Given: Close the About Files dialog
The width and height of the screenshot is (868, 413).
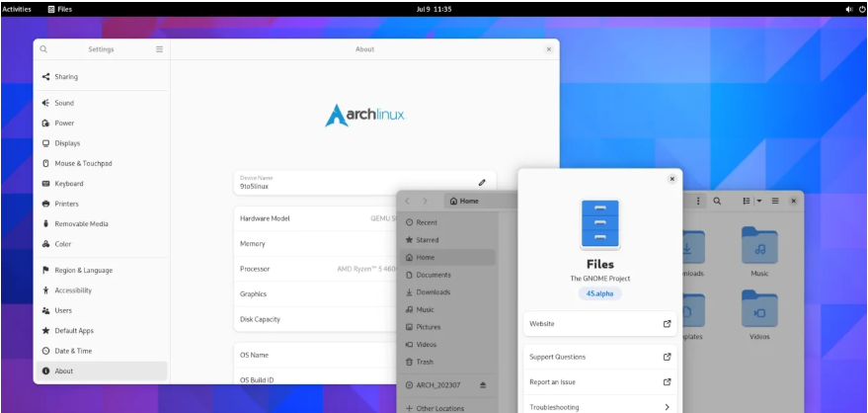Looking at the screenshot, I should (672, 179).
